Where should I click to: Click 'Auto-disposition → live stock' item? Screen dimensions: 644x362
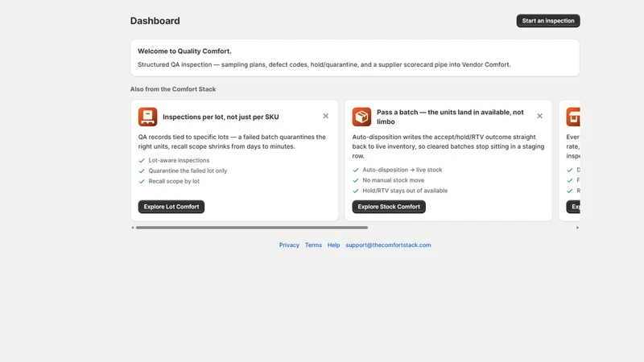coord(402,170)
